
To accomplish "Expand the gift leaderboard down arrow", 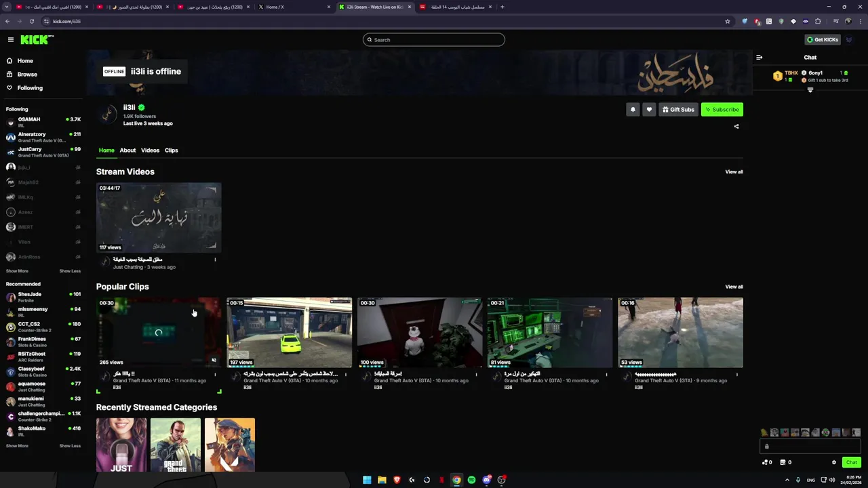I will pos(810,90).
